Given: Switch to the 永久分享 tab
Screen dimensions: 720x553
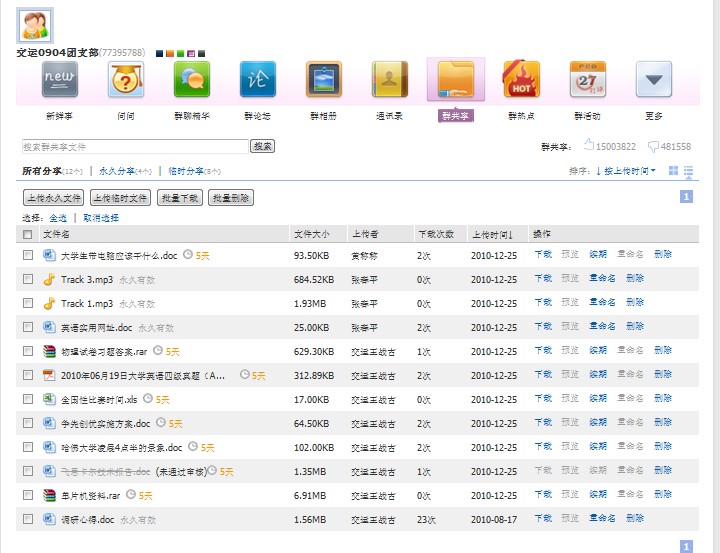Looking at the screenshot, I should pos(124,171).
